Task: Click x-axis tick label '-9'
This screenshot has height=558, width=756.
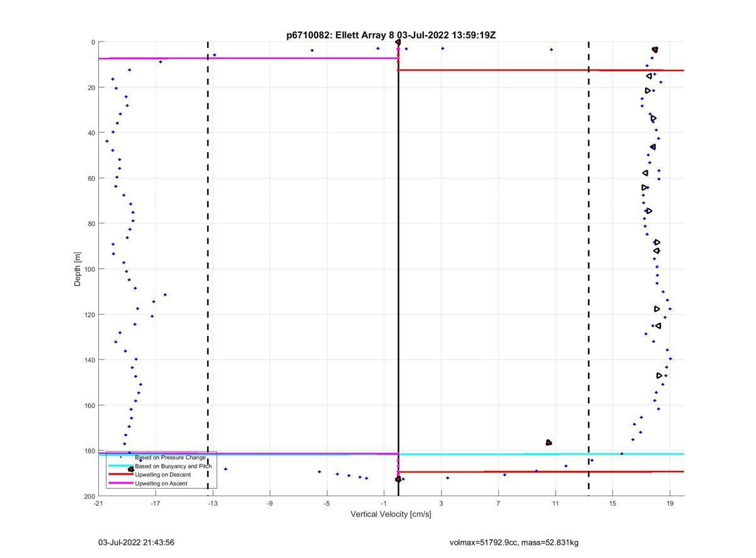Action: pos(270,503)
